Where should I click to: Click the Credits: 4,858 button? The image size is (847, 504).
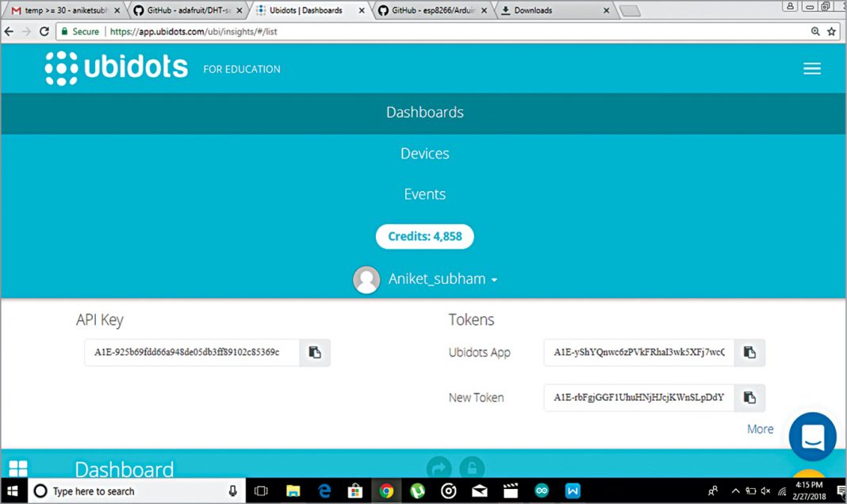[x=424, y=236]
